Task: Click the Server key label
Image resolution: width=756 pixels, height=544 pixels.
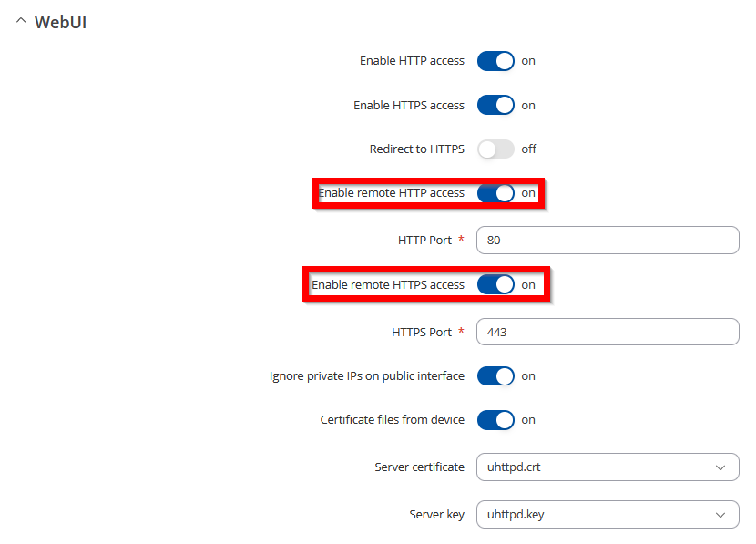Action: point(437,515)
